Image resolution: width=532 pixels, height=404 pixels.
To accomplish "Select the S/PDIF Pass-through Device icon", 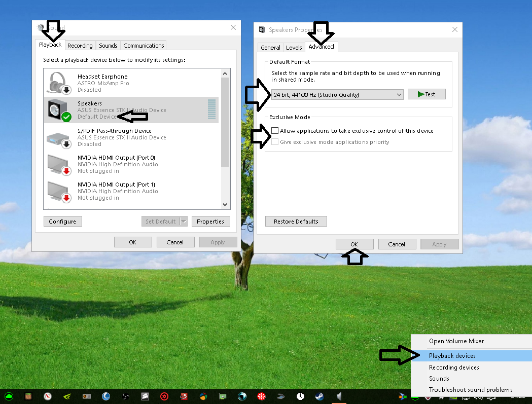I will click(58, 137).
